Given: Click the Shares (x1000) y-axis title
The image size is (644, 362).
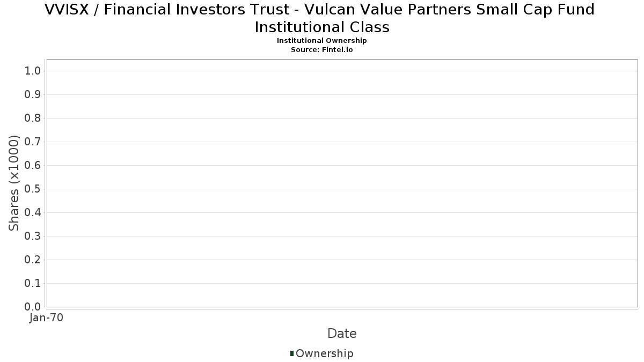Looking at the screenshot, I should tap(14, 183).
